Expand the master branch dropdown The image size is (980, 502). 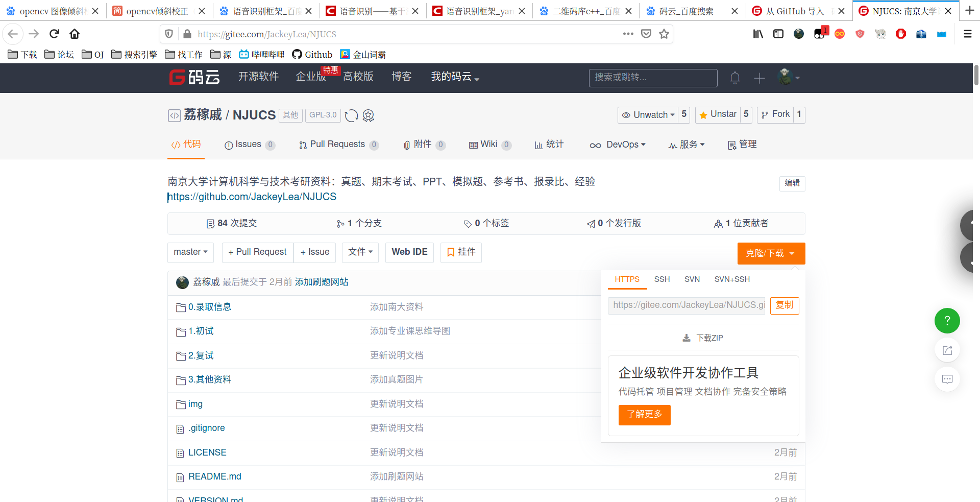click(190, 252)
